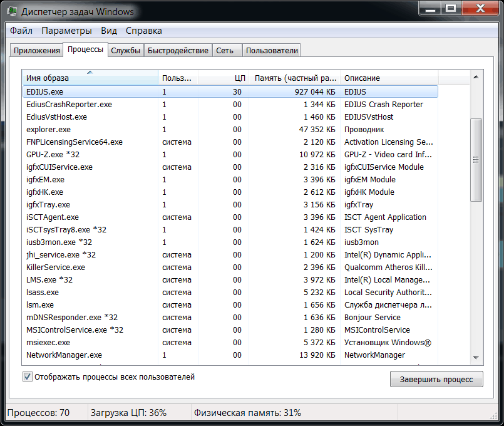Click the Task Manager title bar icon

point(13,11)
